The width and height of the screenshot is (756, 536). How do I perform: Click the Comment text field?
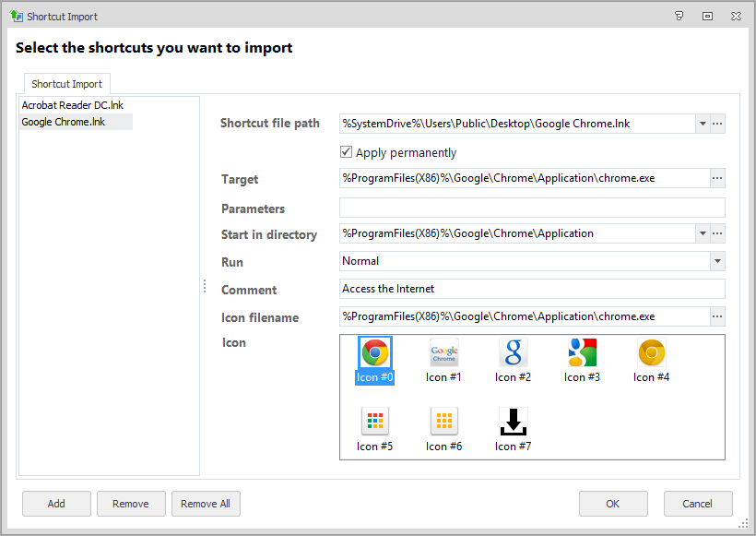coord(532,289)
